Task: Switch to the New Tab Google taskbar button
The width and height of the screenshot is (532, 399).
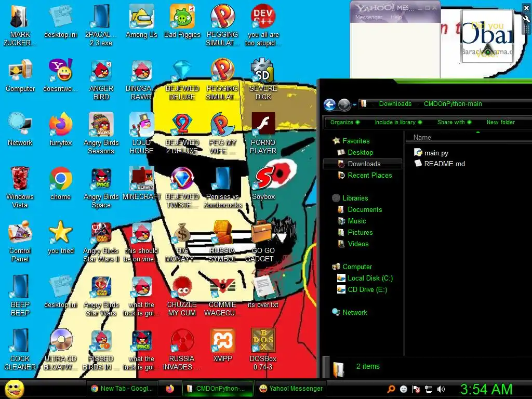Action: coord(122,389)
